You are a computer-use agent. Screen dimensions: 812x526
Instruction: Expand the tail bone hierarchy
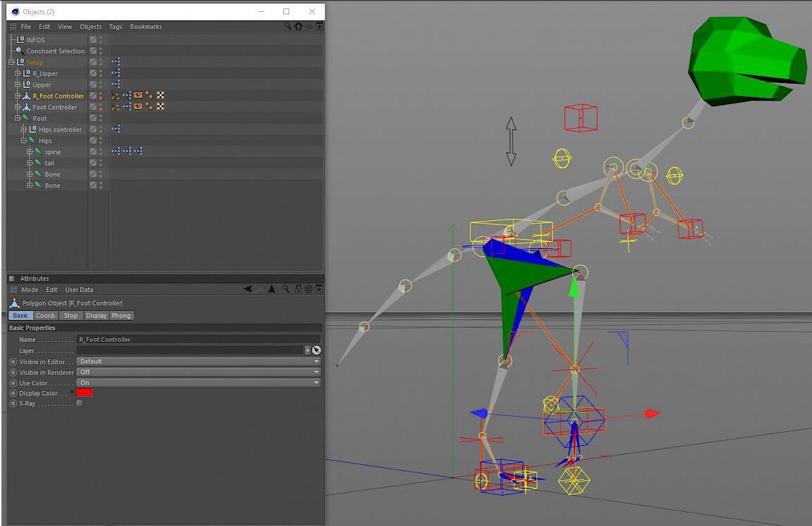click(30, 163)
